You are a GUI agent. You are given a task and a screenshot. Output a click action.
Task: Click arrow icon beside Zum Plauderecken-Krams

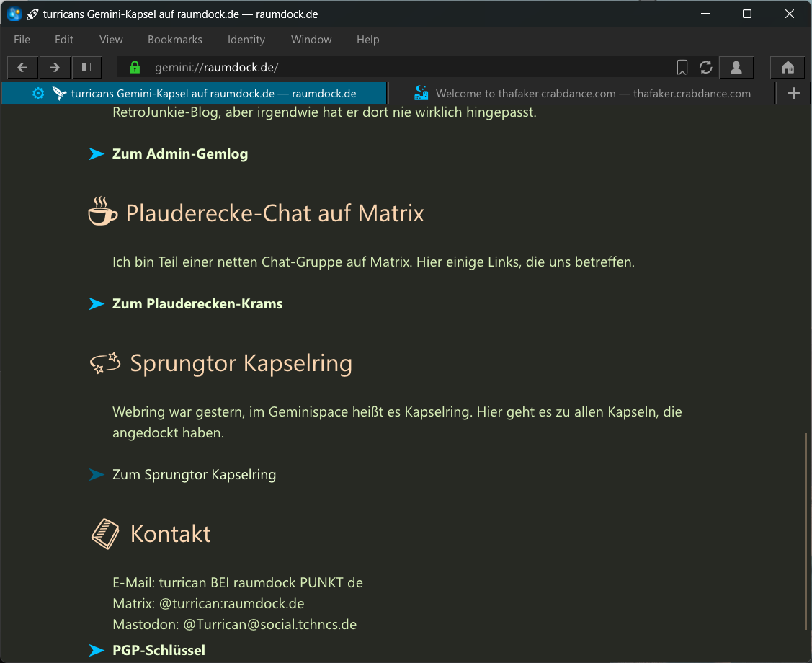pyautogui.click(x=97, y=303)
